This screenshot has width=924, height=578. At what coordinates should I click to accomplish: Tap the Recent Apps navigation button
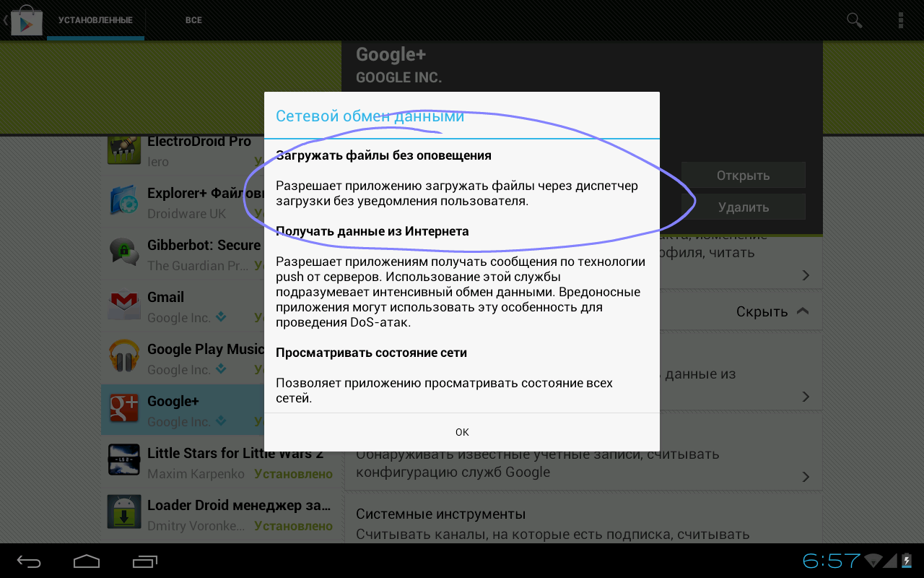(145, 561)
